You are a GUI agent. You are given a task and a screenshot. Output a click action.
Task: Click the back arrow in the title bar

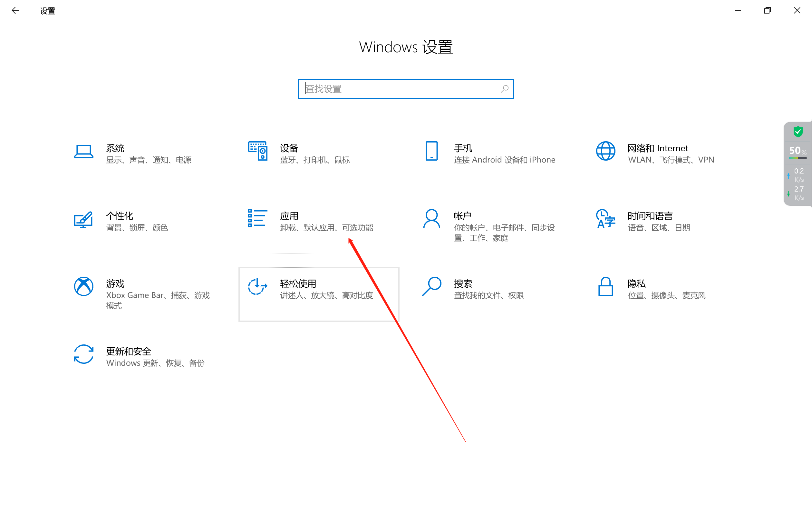(15, 10)
